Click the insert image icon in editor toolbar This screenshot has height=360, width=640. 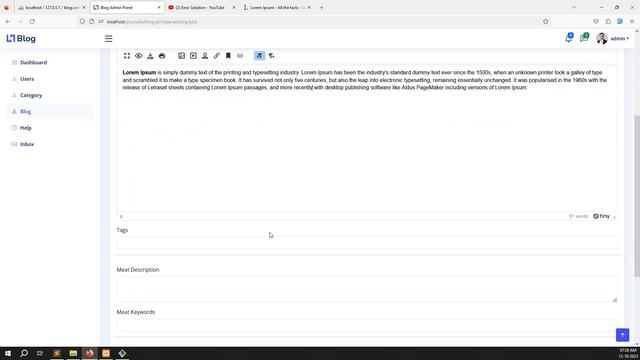point(182,56)
